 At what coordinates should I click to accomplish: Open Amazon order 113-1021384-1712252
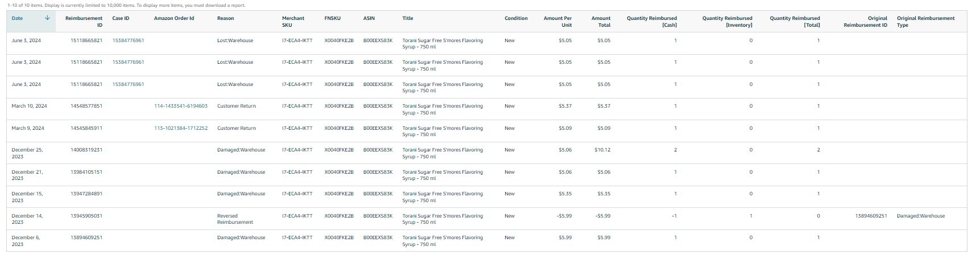click(x=181, y=128)
